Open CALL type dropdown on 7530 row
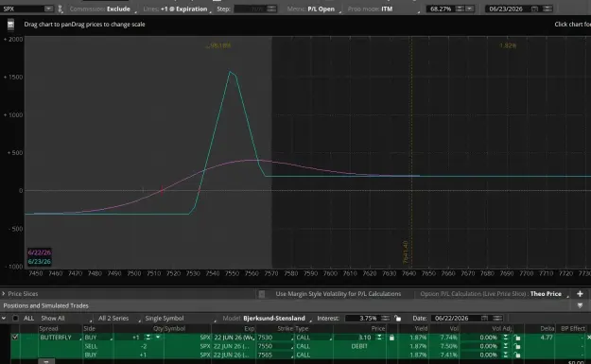 314,338
